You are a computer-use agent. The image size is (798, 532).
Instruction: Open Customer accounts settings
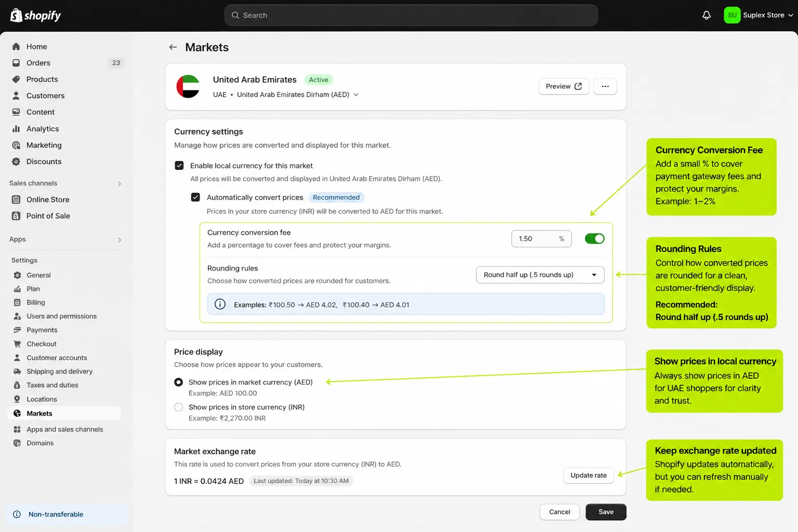(57, 358)
